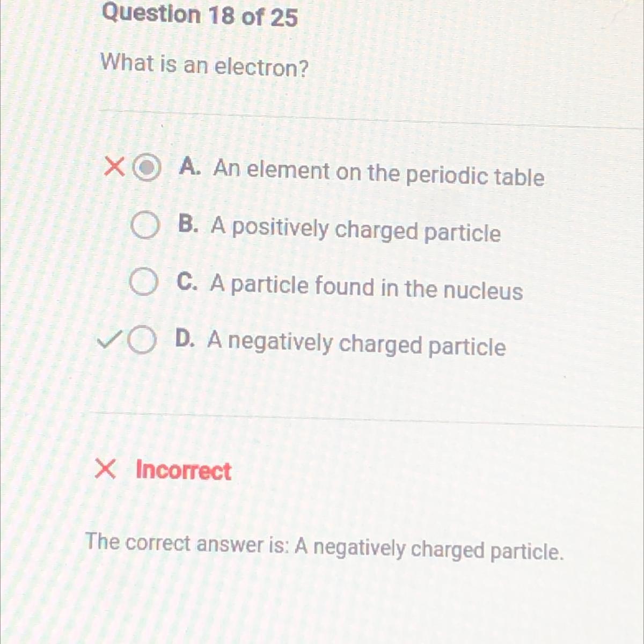The height and width of the screenshot is (644, 644).
Task: Click 'What is an electron?' question text
Action: point(205,65)
